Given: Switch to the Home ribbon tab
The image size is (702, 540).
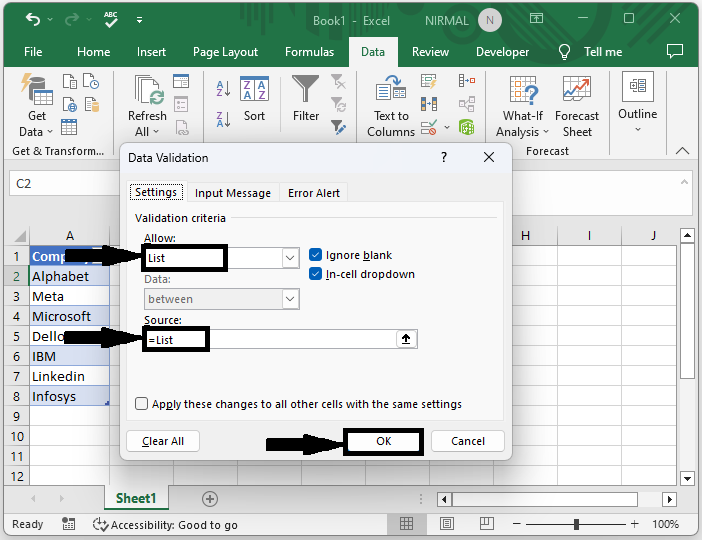Looking at the screenshot, I should (x=94, y=52).
